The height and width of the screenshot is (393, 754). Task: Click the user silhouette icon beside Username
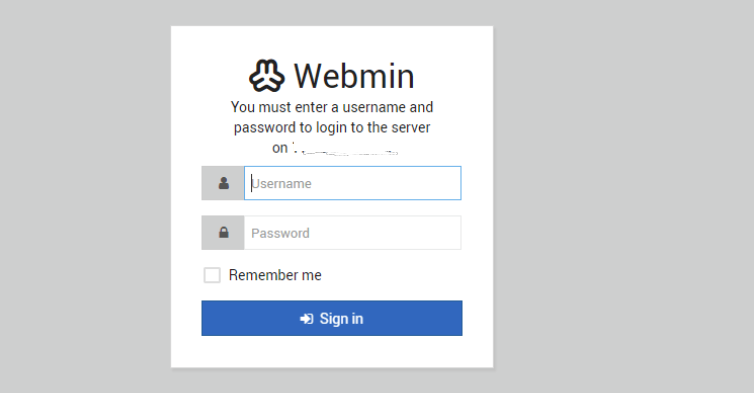(x=224, y=183)
